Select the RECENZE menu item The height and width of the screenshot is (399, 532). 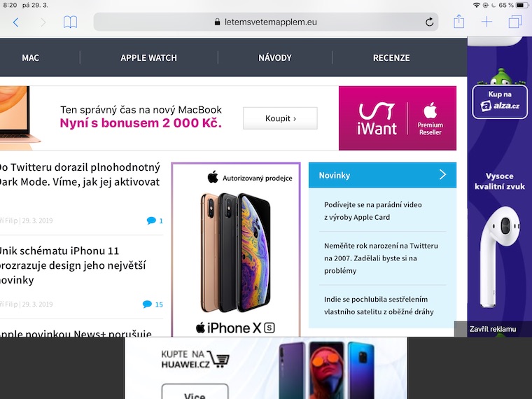pos(391,57)
